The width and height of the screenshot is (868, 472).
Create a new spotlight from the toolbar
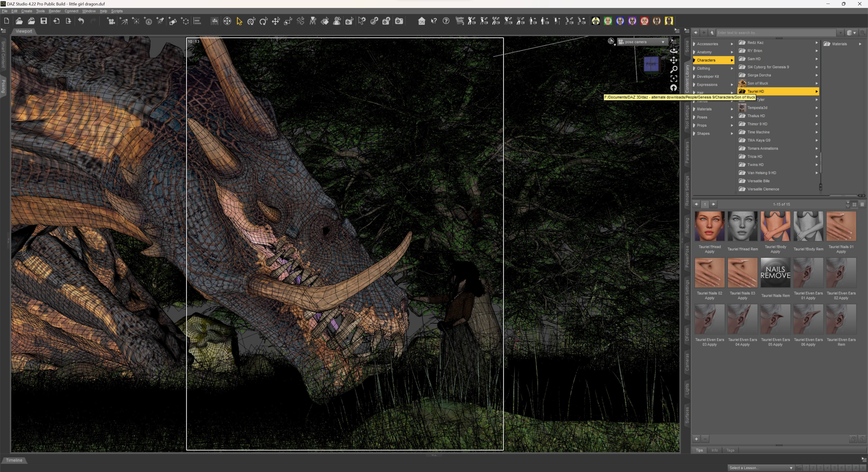[x=160, y=21]
